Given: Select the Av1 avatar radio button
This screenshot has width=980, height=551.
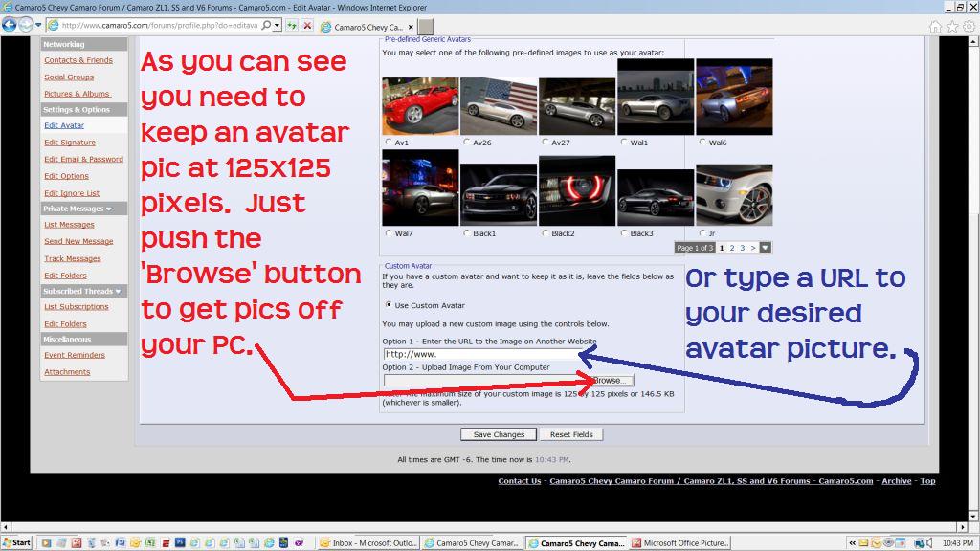Looking at the screenshot, I should point(388,143).
